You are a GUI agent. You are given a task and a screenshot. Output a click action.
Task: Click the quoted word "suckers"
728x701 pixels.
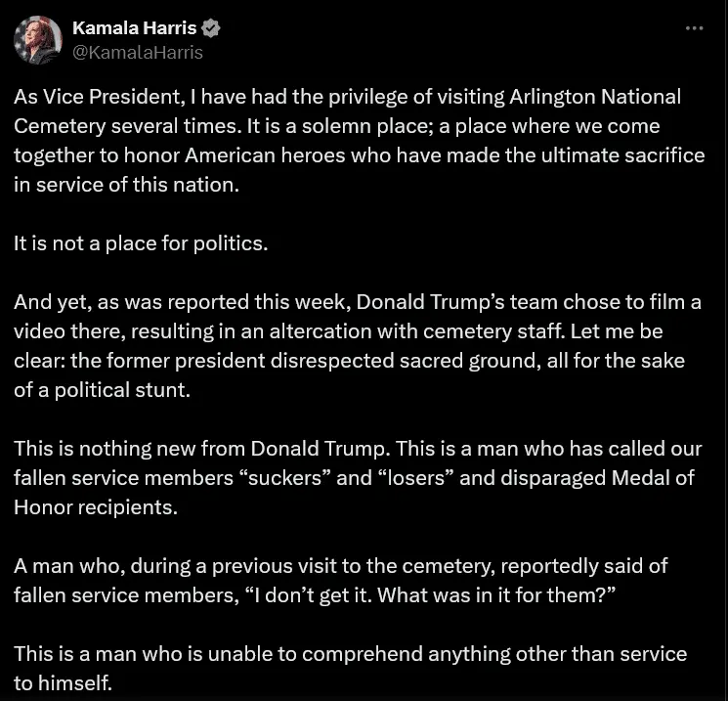(x=285, y=477)
